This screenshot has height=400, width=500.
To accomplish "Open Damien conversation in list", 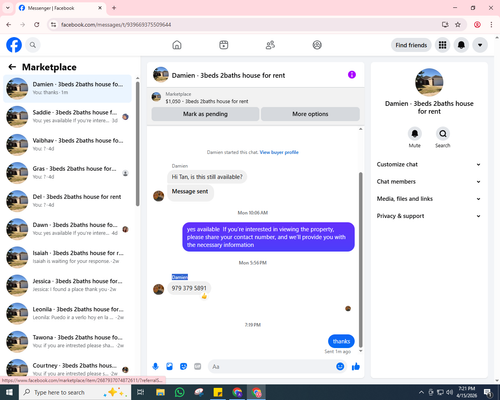I will (x=67, y=88).
